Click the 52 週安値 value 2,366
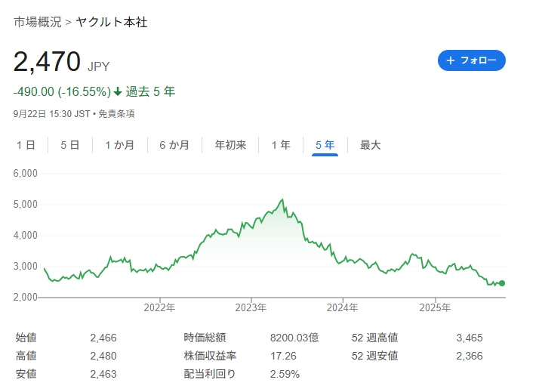The width and height of the screenshot is (539, 392). point(470,356)
